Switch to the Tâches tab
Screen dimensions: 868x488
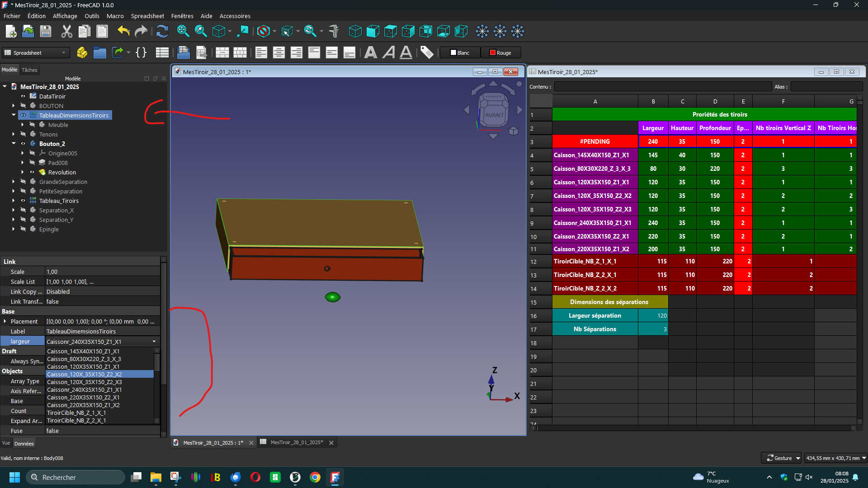click(29, 70)
